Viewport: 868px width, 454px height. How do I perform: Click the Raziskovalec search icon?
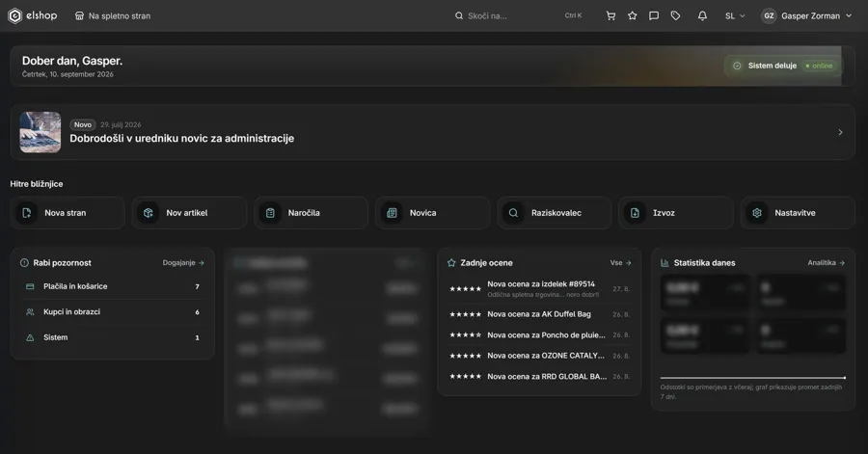(x=513, y=213)
